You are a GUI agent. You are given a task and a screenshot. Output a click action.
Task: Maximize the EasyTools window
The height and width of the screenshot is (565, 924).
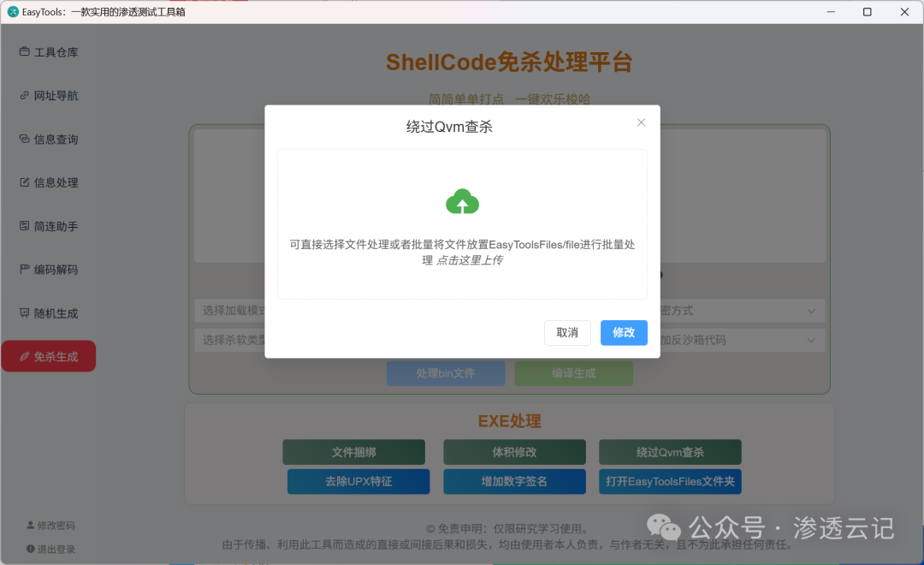coord(868,12)
